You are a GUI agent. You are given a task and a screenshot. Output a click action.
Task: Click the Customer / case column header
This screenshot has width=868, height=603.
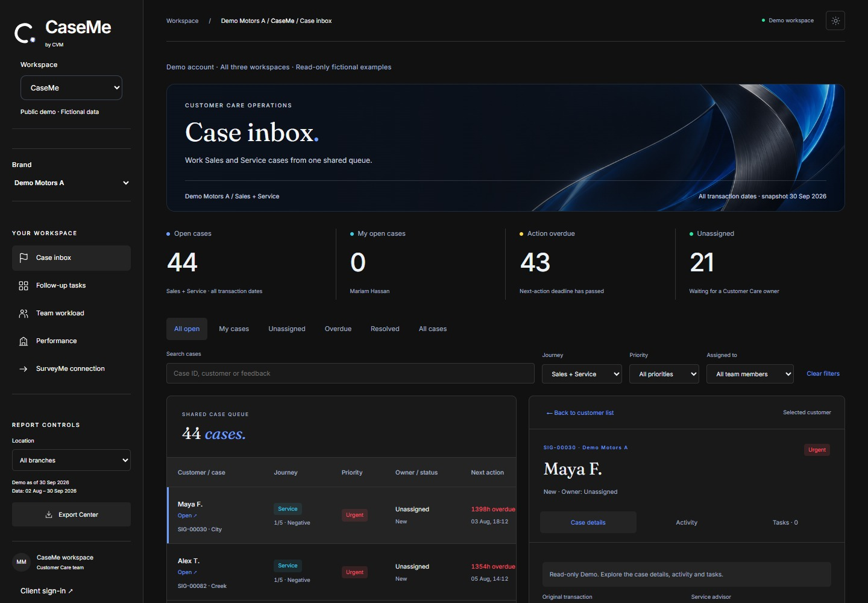click(201, 473)
